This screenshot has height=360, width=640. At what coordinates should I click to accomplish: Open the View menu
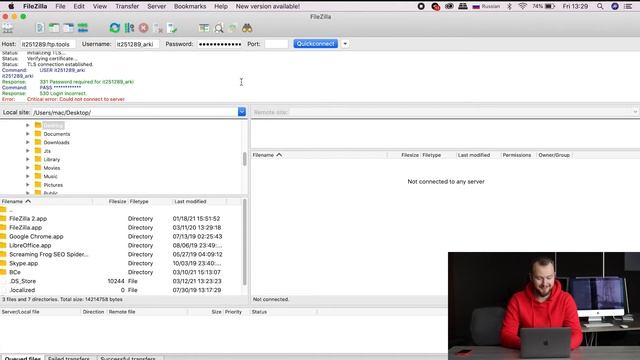pos(100,6)
